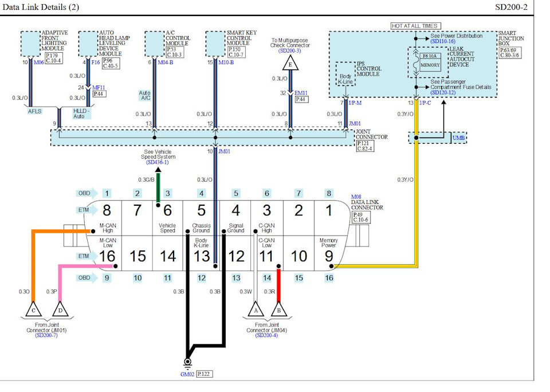Viewport: 550px width, 392px height.
Task: Select the "HOT AT ALL TIMES" label
Action: (x=416, y=26)
